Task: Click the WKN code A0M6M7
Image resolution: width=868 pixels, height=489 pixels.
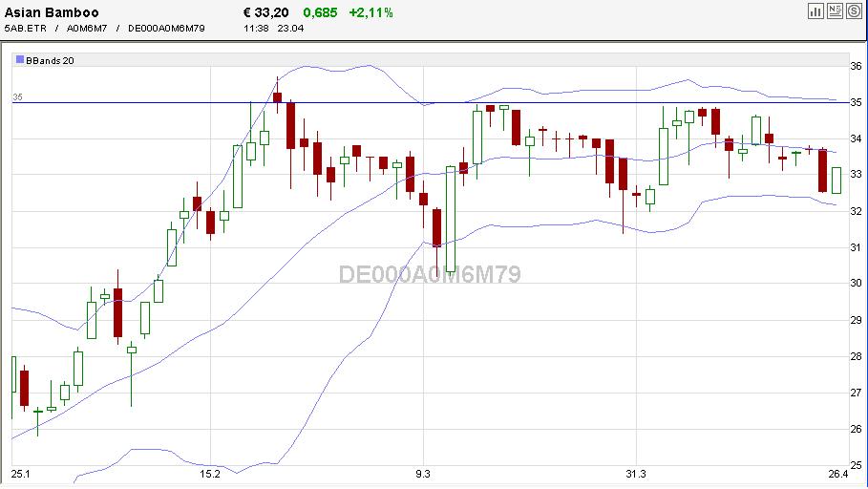Action: tap(87, 29)
